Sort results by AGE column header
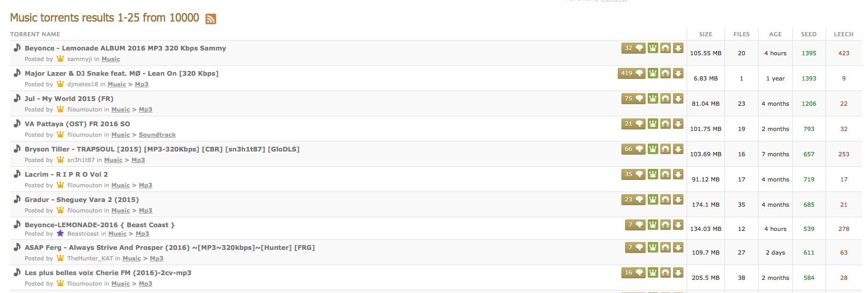The image size is (868, 293). [775, 34]
